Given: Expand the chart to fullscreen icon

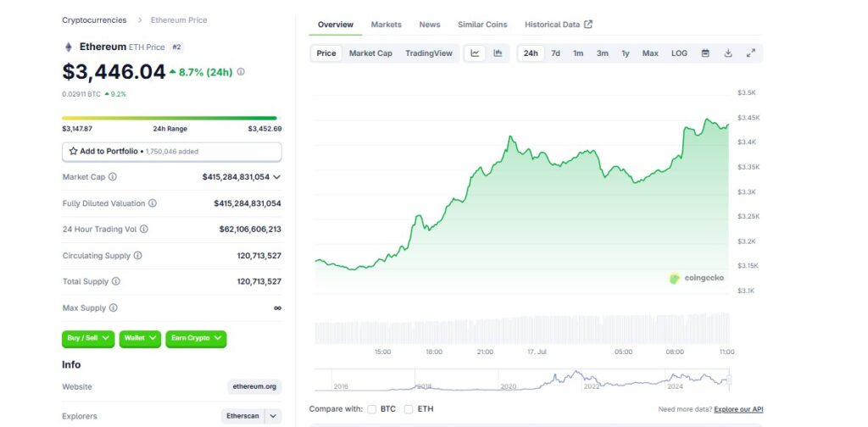Looking at the screenshot, I should click(751, 53).
